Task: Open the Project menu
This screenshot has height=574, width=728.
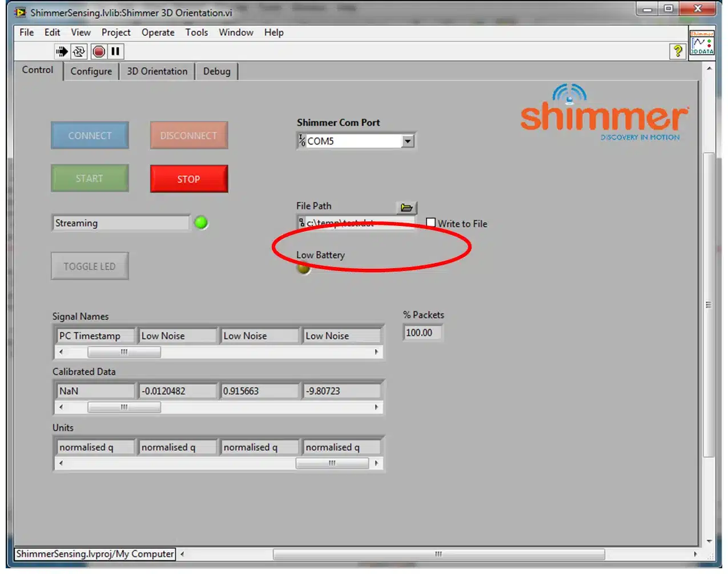Action: click(x=116, y=33)
